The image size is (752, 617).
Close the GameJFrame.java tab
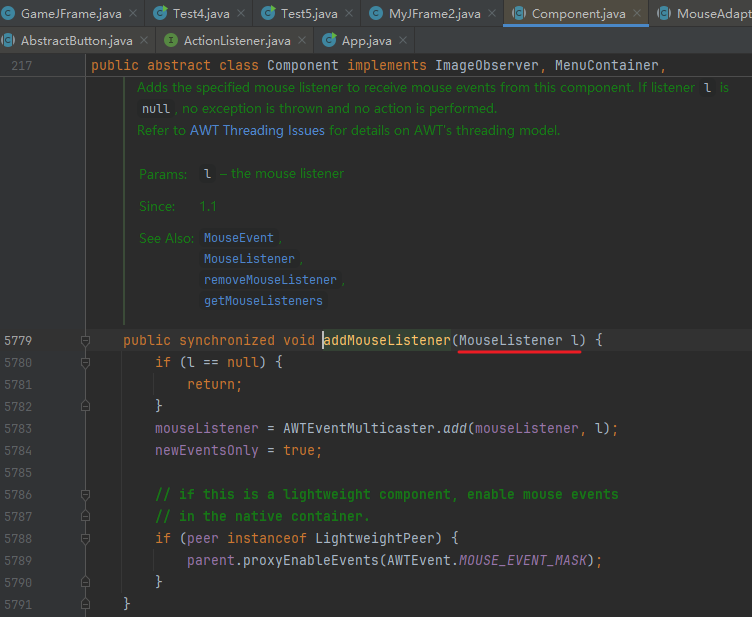pos(133,13)
